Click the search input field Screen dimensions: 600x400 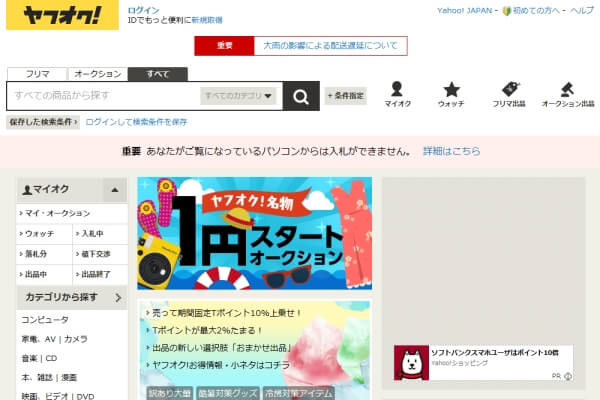click(x=100, y=96)
